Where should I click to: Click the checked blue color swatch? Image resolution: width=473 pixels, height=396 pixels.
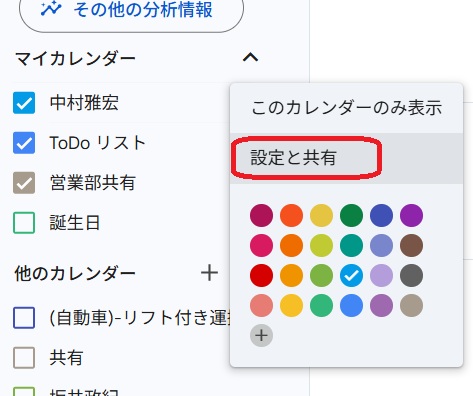351,275
